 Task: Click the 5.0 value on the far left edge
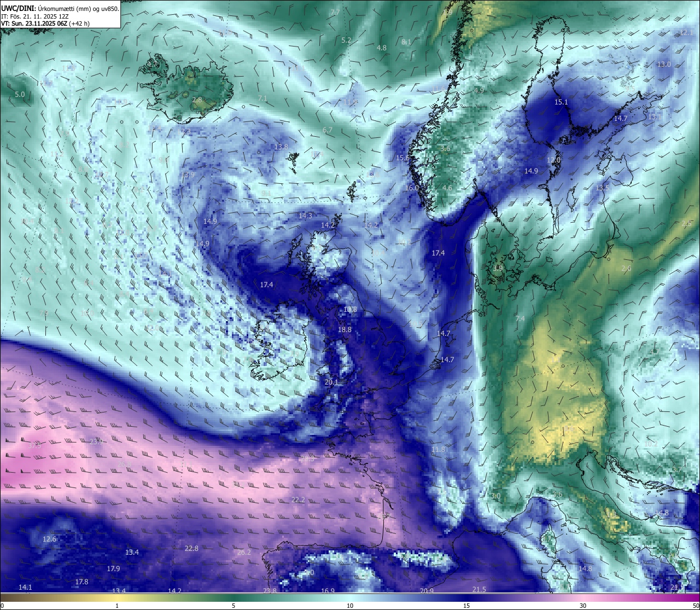(x=20, y=95)
